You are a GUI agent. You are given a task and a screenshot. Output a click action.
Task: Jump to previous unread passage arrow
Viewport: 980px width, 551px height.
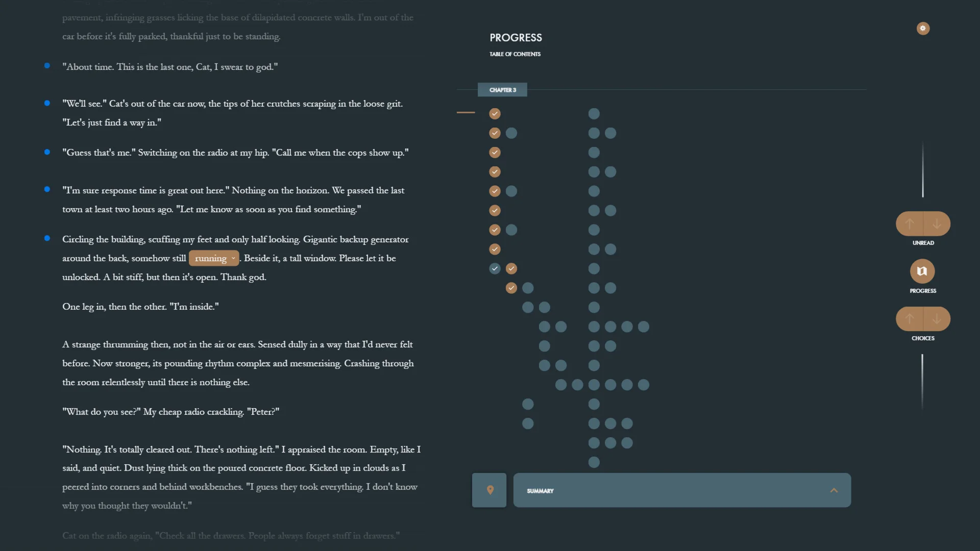pos(910,223)
